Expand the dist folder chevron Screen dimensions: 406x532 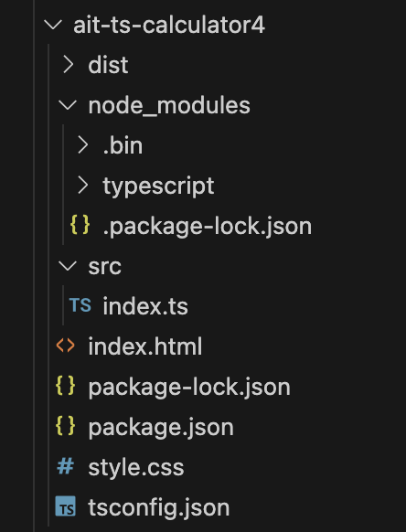(x=69, y=65)
